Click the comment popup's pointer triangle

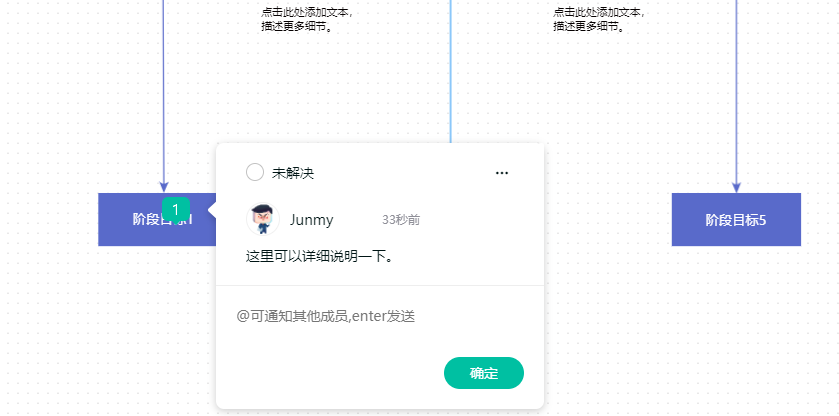coord(212,210)
